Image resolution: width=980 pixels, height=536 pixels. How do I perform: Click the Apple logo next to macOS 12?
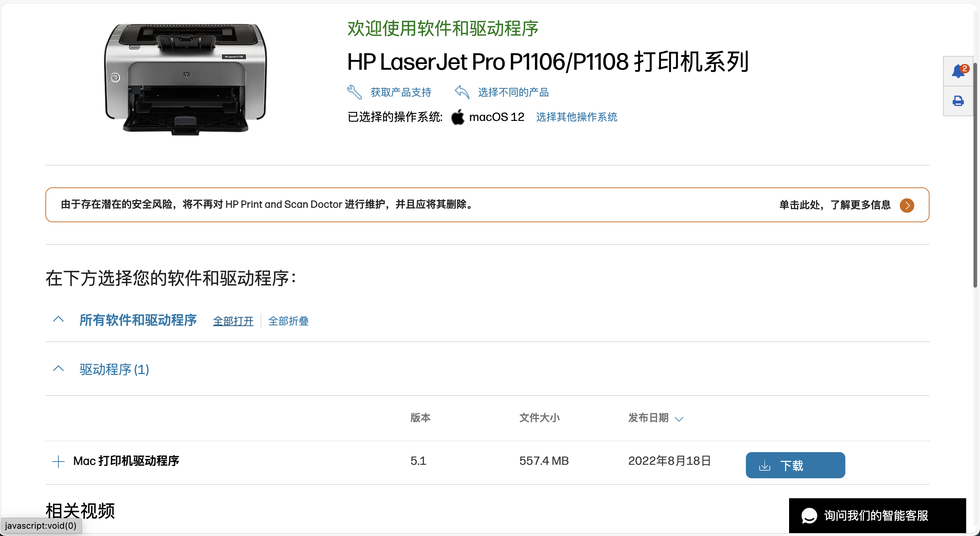tap(458, 117)
